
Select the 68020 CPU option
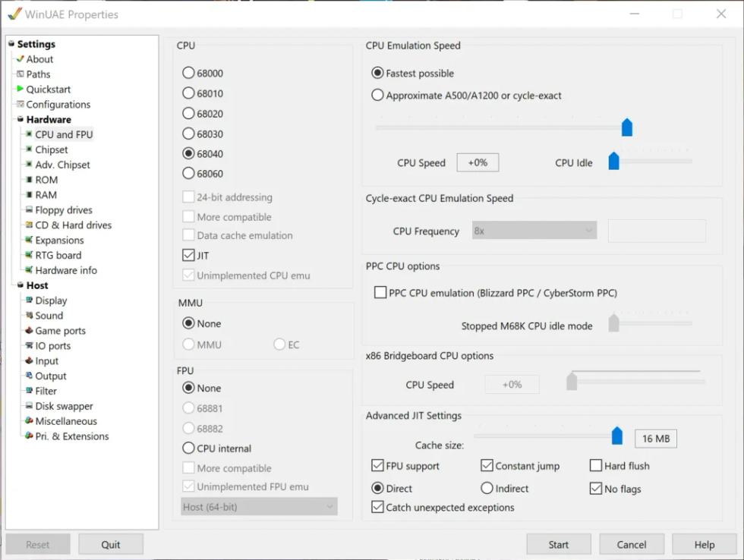[x=188, y=113]
